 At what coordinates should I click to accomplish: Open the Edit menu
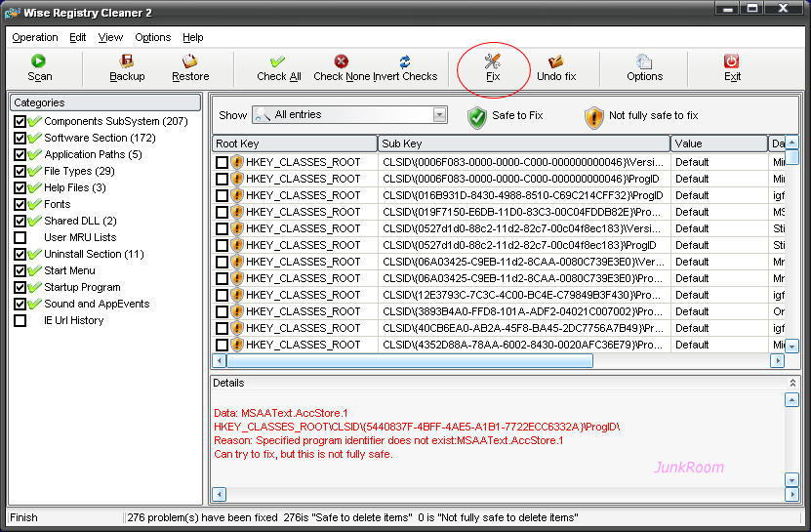77,37
